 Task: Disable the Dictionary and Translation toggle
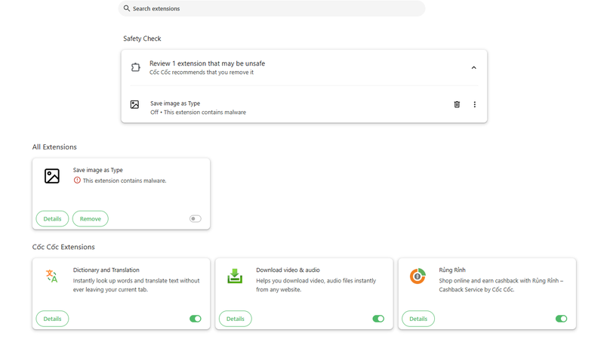(x=196, y=319)
